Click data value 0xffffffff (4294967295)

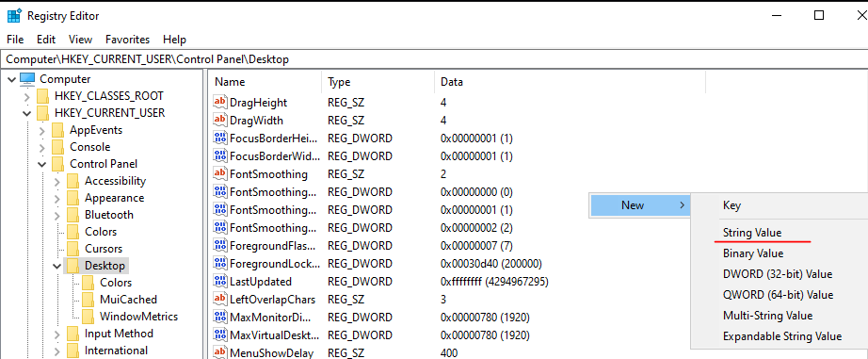tap(494, 282)
